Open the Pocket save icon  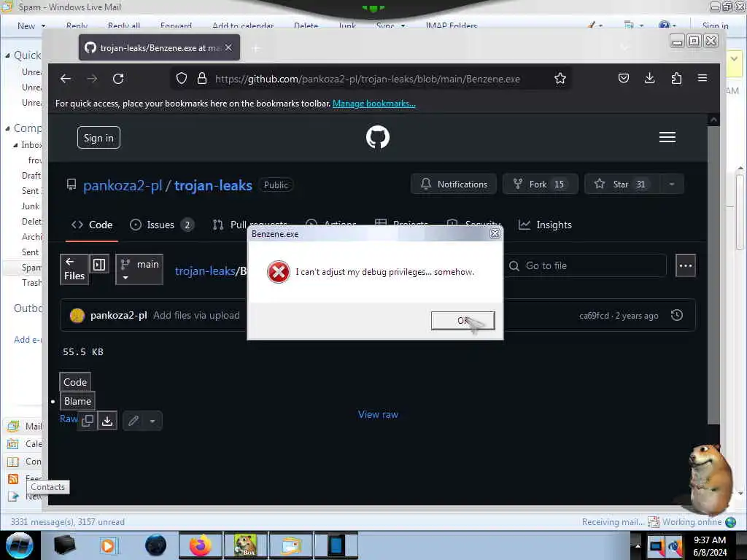click(624, 78)
